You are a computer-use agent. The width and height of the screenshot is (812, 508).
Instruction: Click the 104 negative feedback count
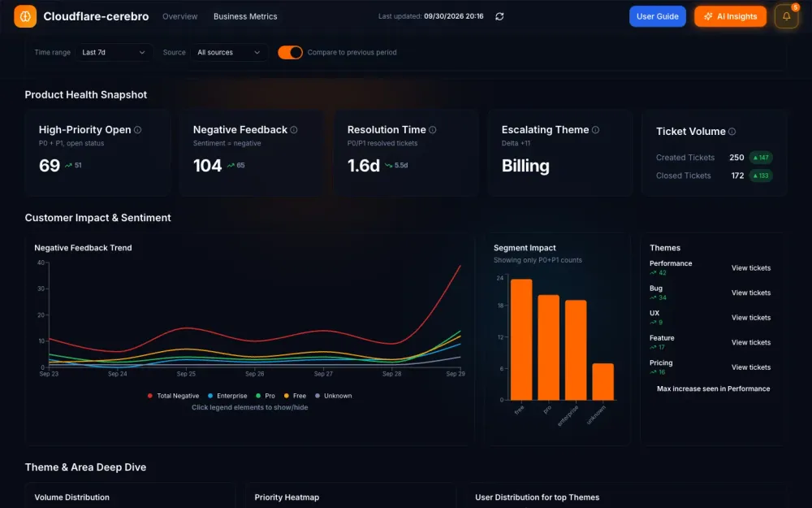pos(207,166)
